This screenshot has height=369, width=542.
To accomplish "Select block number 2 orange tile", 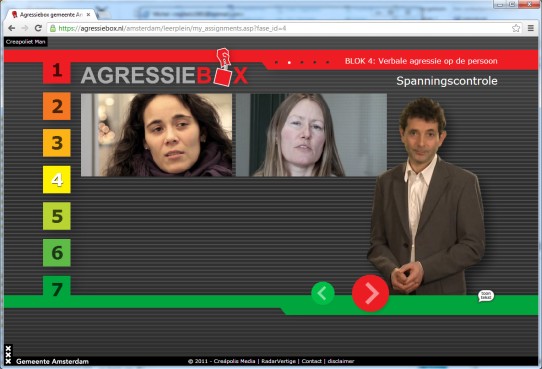I will click(57, 106).
